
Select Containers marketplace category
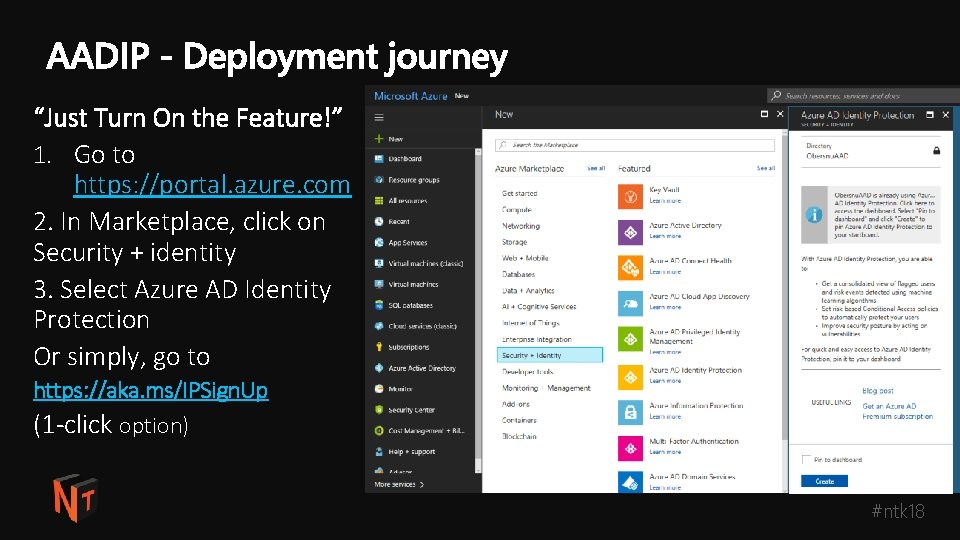tap(519, 420)
